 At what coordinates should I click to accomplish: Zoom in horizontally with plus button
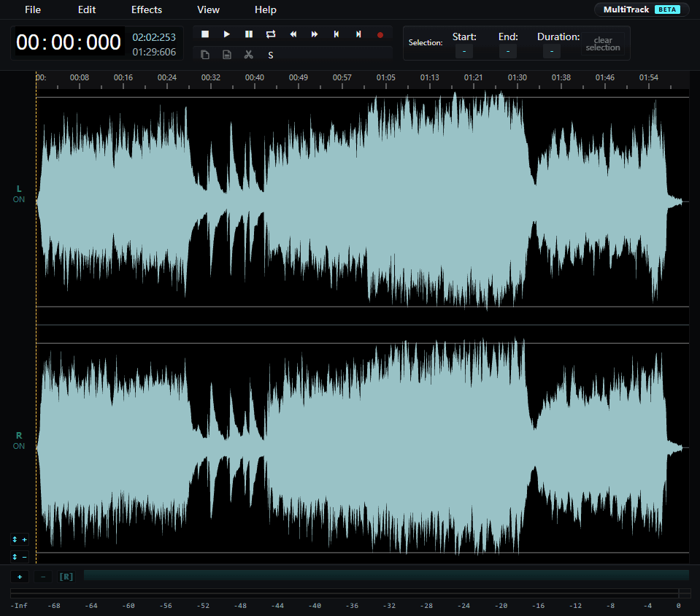[x=20, y=577]
